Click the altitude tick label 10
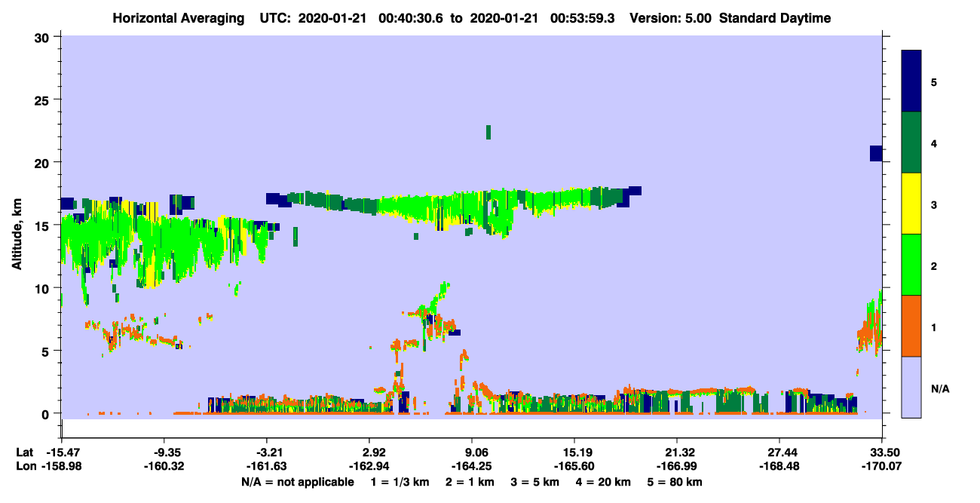This screenshot has height=503, width=980. tap(43, 288)
